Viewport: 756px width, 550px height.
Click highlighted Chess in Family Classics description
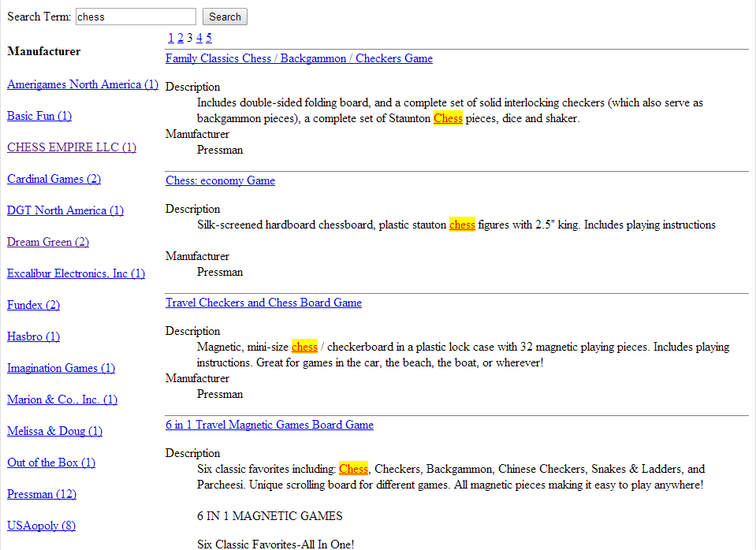(x=448, y=118)
